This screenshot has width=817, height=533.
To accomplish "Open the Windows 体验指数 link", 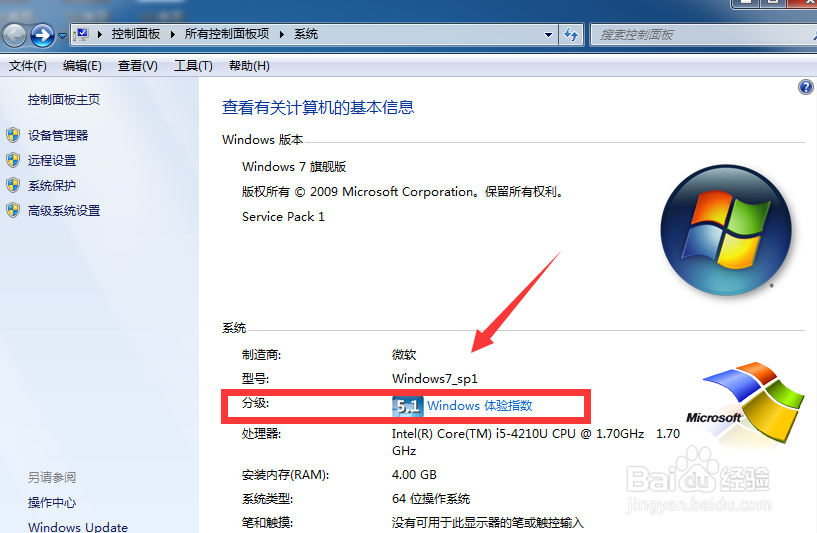I will 479,406.
